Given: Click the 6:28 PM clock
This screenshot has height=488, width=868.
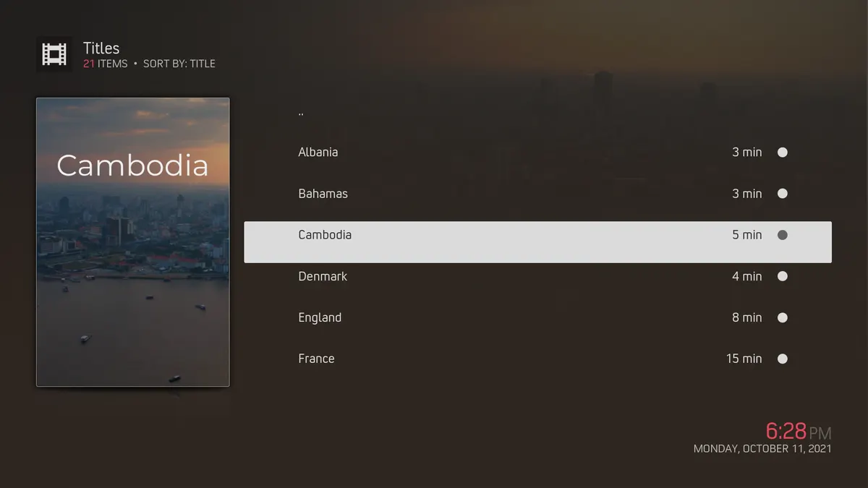Looking at the screenshot, I should (x=799, y=432).
